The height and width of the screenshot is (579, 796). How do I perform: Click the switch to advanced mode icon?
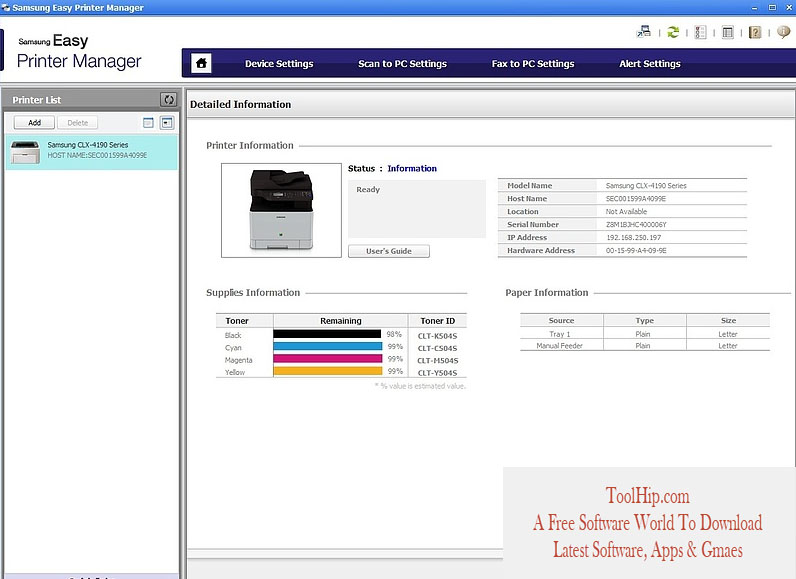click(644, 32)
